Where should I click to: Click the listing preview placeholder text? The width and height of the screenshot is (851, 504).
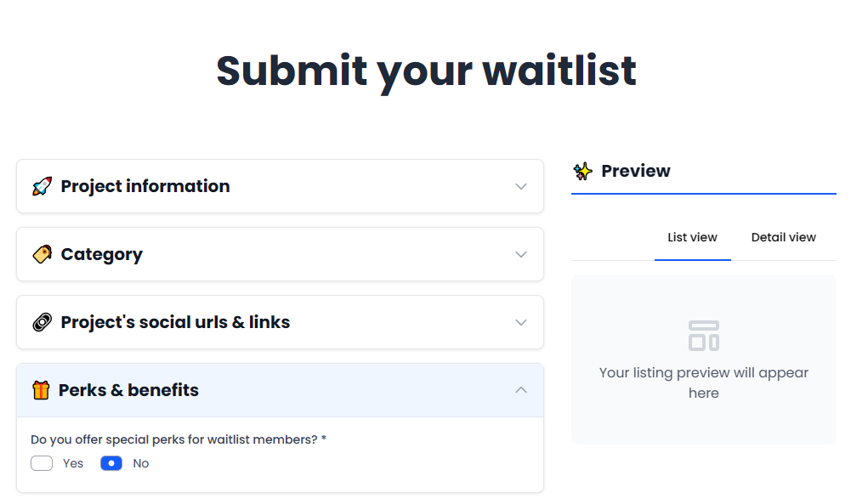click(x=704, y=382)
